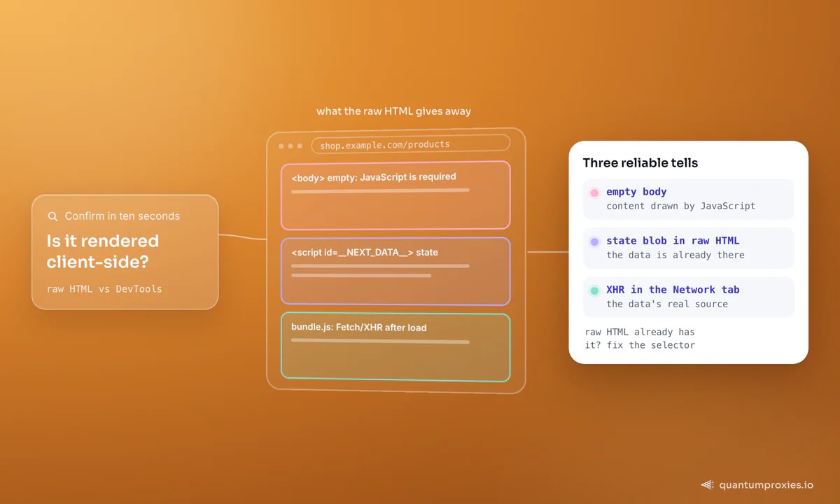The height and width of the screenshot is (504, 840).
Task: Click the 'state blob in raw HTML' label
Action: (673, 241)
